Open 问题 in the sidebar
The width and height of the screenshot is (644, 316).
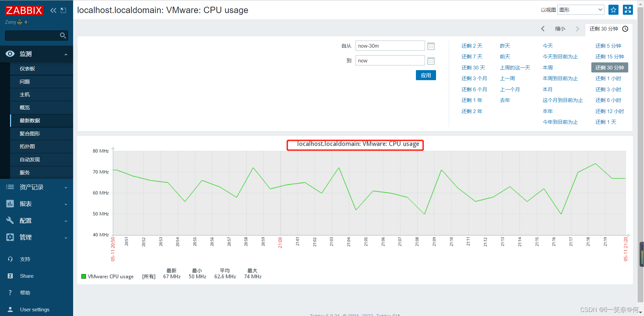click(x=42, y=82)
